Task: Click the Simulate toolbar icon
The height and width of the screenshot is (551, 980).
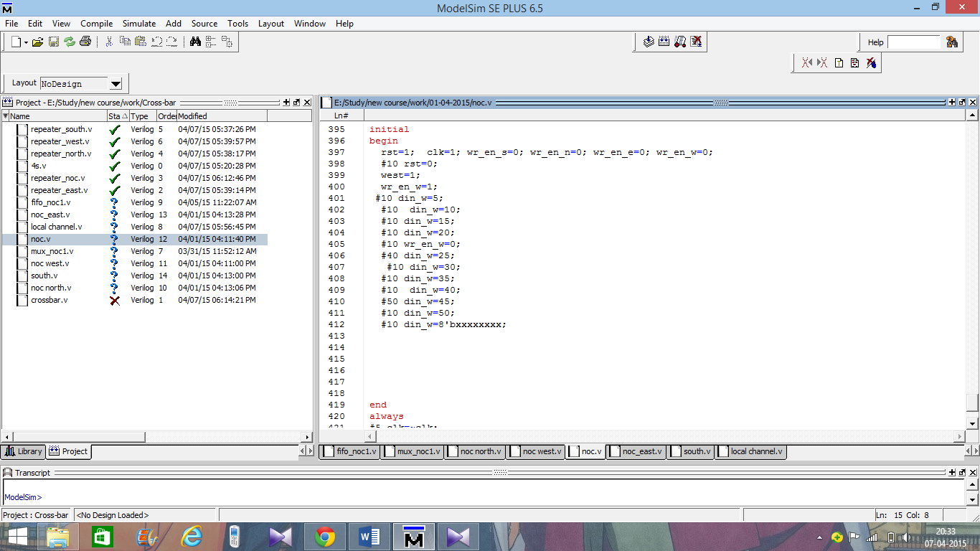Action: pos(680,42)
